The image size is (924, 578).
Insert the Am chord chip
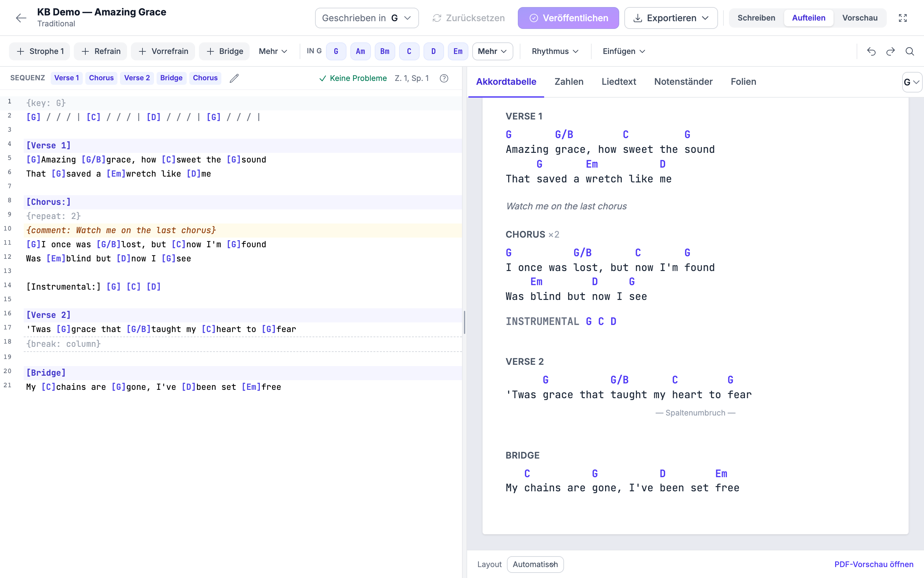pyautogui.click(x=360, y=51)
